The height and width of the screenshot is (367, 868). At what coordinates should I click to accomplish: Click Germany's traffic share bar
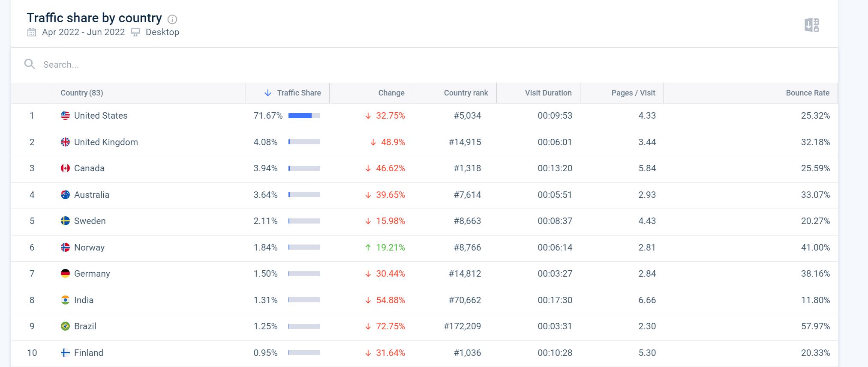click(x=304, y=274)
